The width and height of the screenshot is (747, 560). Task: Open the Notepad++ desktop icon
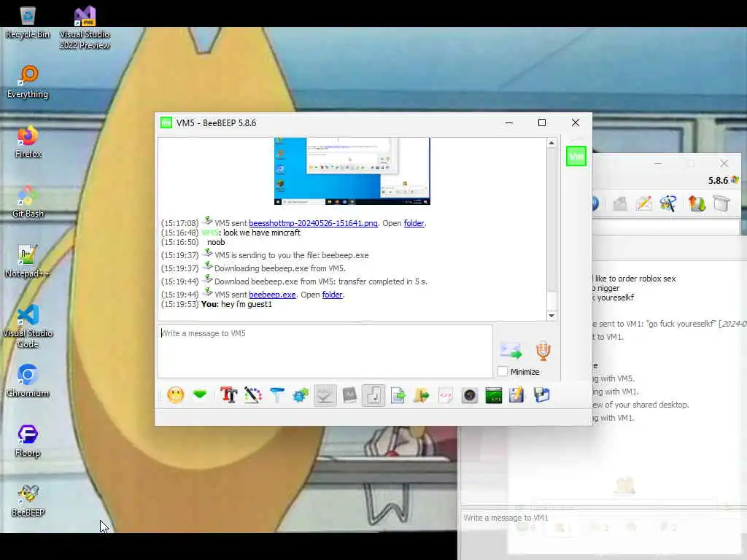coord(28,262)
